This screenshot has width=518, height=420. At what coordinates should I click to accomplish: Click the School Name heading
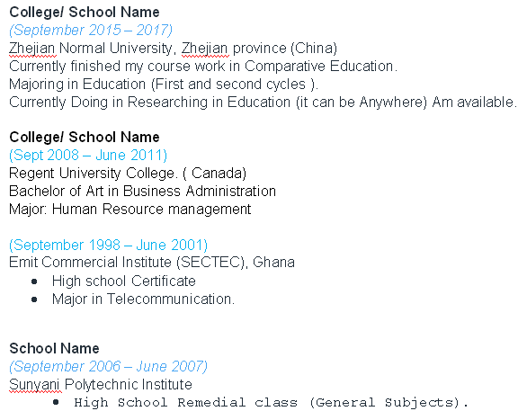[54, 349]
